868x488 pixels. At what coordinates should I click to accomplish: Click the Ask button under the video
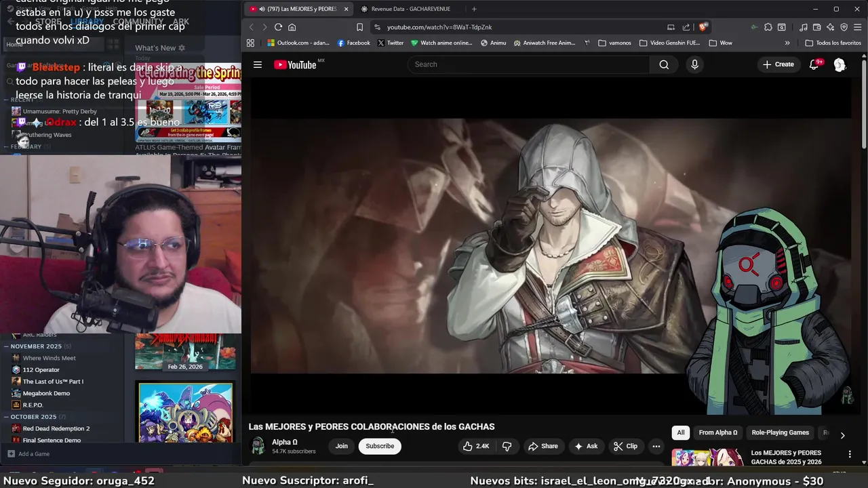(x=586, y=446)
